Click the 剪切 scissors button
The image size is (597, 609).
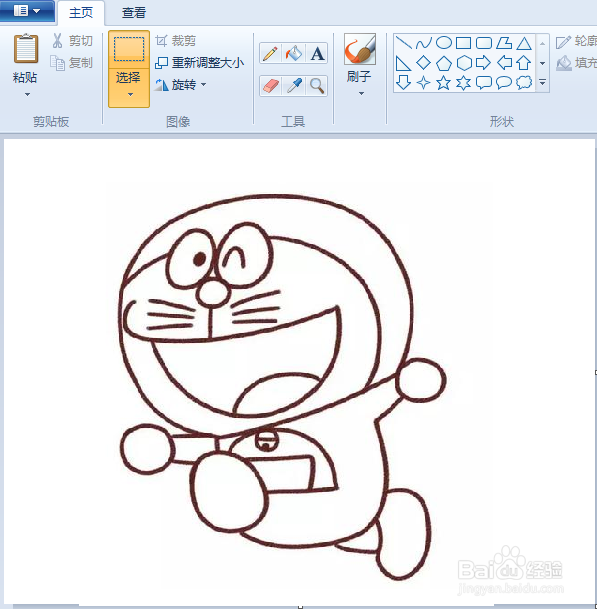(73, 40)
